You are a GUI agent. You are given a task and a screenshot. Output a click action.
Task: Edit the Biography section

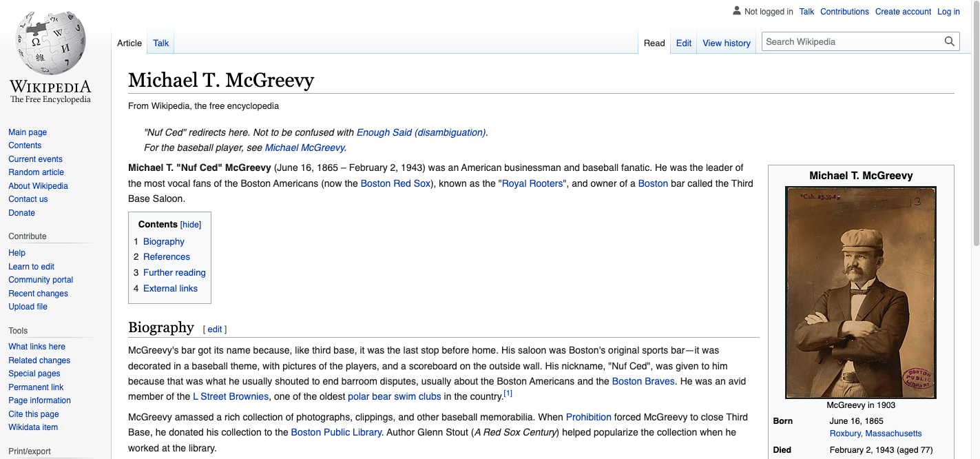coord(215,329)
